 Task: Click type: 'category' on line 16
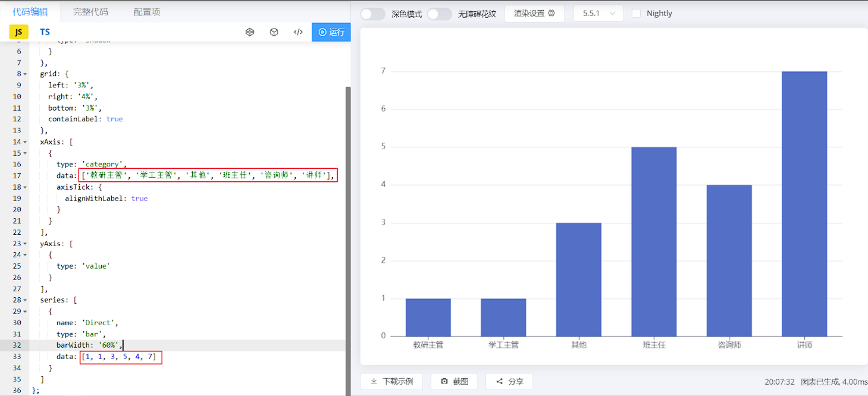point(92,164)
